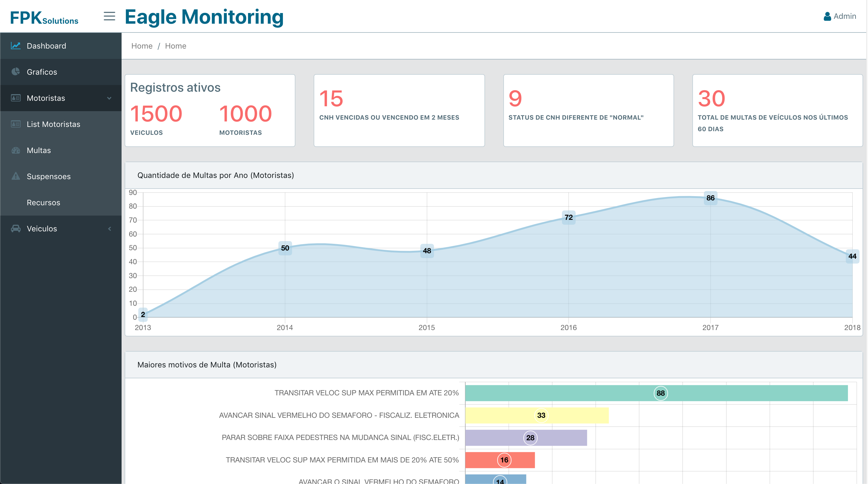The width and height of the screenshot is (868, 484).
Task: Click the Graficos pie-chart icon
Action: pyautogui.click(x=15, y=72)
